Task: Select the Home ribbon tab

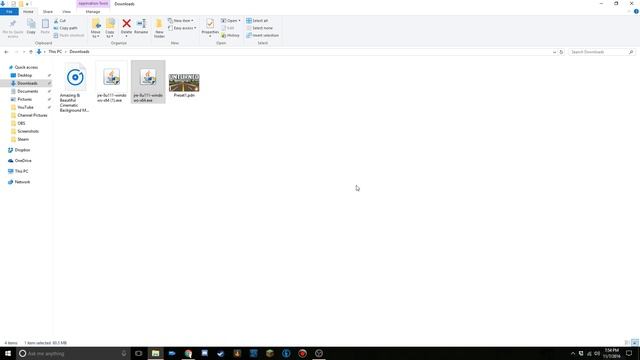Action: point(28,12)
